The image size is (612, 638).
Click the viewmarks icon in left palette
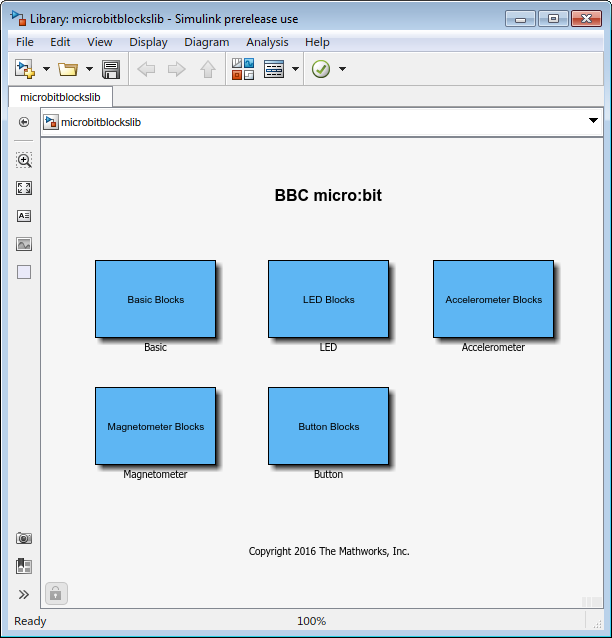[x=24, y=566]
